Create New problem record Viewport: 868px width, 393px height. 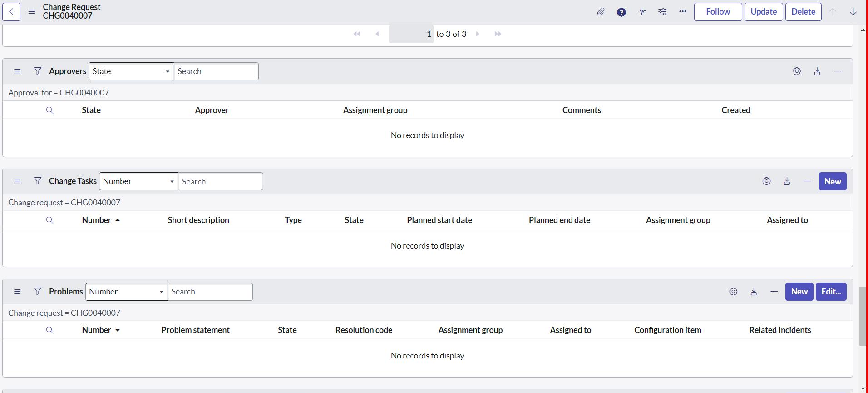click(x=799, y=292)
